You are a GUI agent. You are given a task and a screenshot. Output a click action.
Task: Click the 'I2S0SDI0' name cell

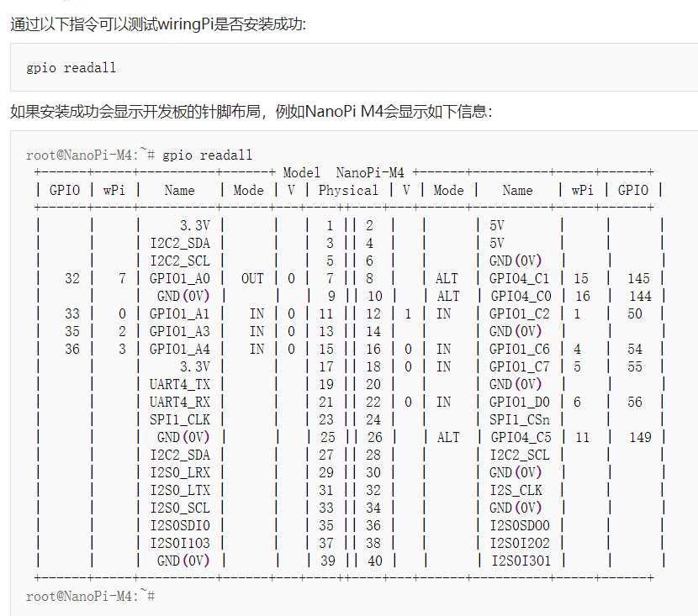coord(179,526)
